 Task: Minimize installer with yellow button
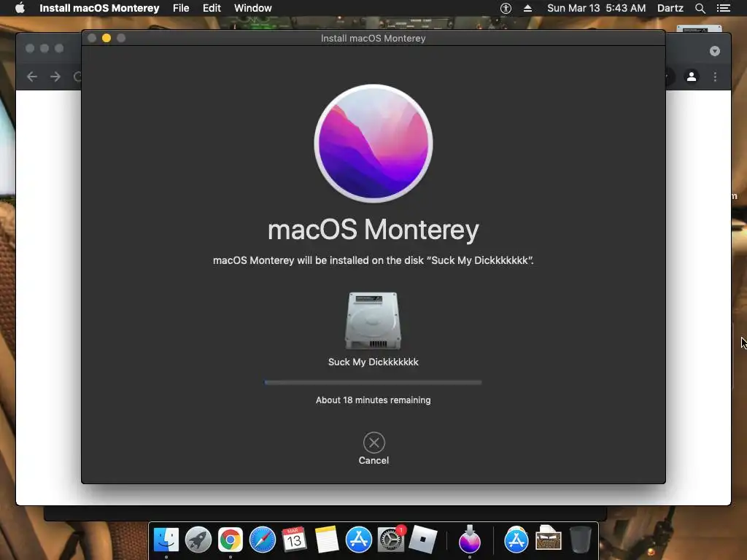coord(107,38)
